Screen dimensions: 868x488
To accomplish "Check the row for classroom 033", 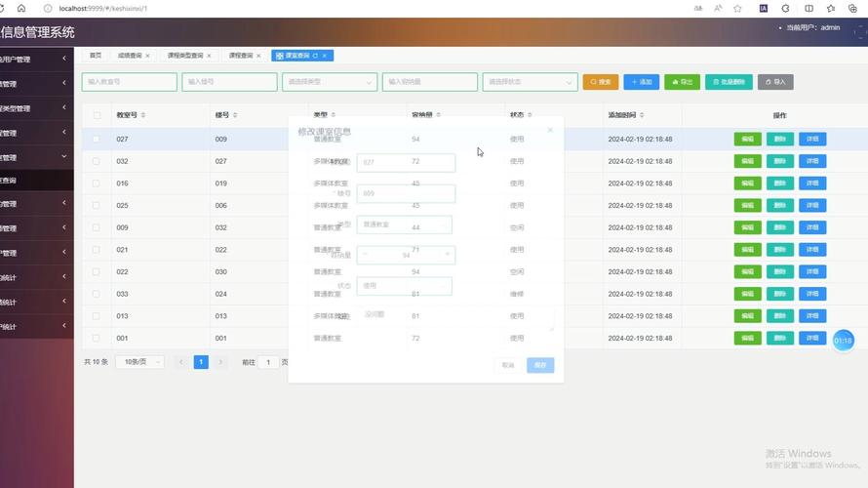I will [97, 294].
